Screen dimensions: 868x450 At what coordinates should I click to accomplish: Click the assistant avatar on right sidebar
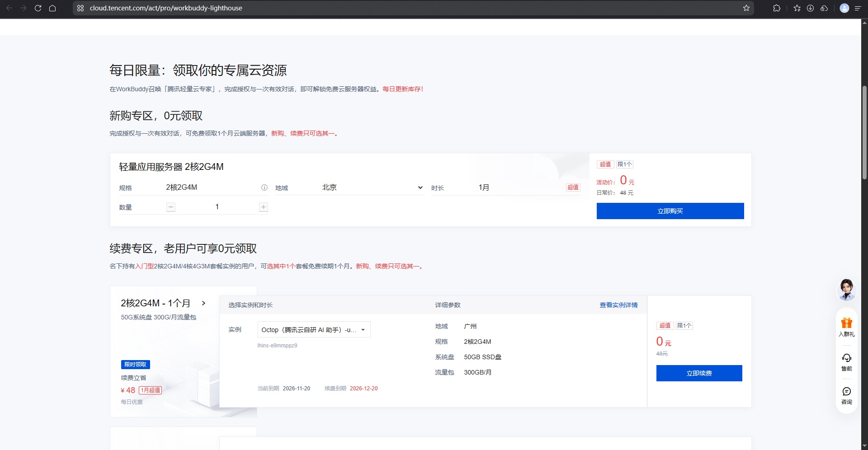click(x=846, y=290)
